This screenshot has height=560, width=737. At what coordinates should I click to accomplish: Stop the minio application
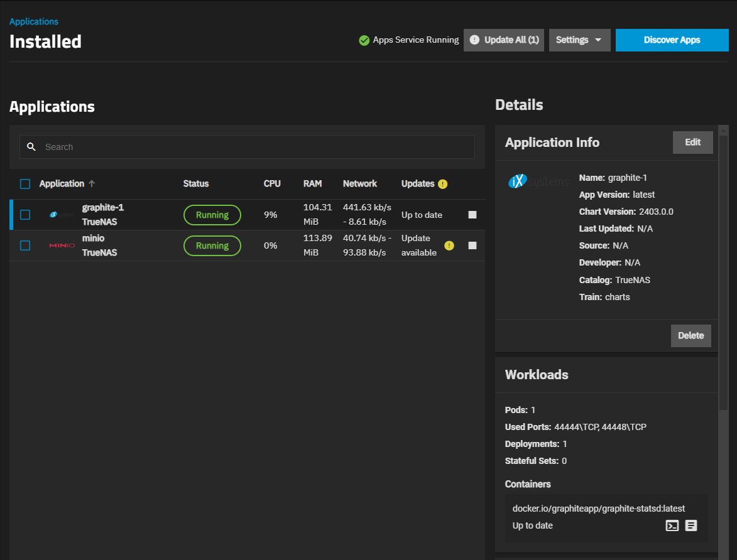[x=472, y=245]
